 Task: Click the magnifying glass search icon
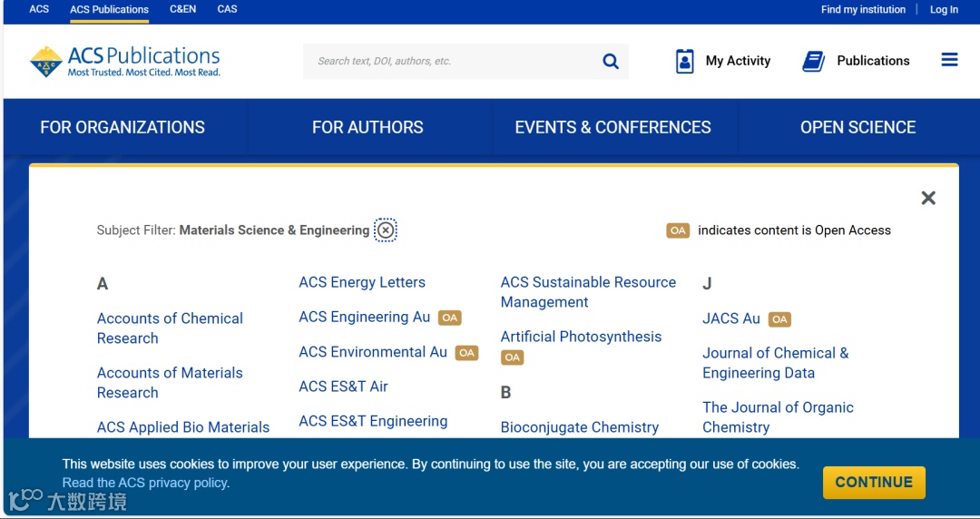[611, 61]
